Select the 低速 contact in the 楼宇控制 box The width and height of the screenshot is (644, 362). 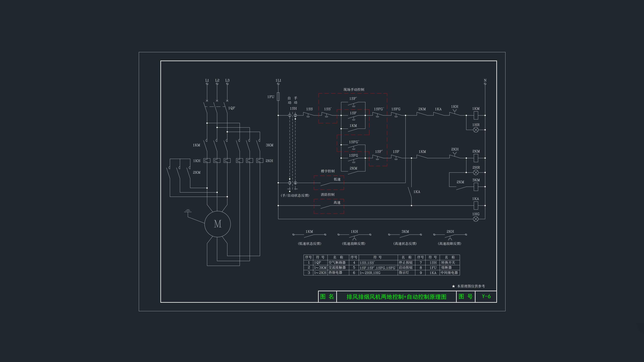click(x=326, y=184)
